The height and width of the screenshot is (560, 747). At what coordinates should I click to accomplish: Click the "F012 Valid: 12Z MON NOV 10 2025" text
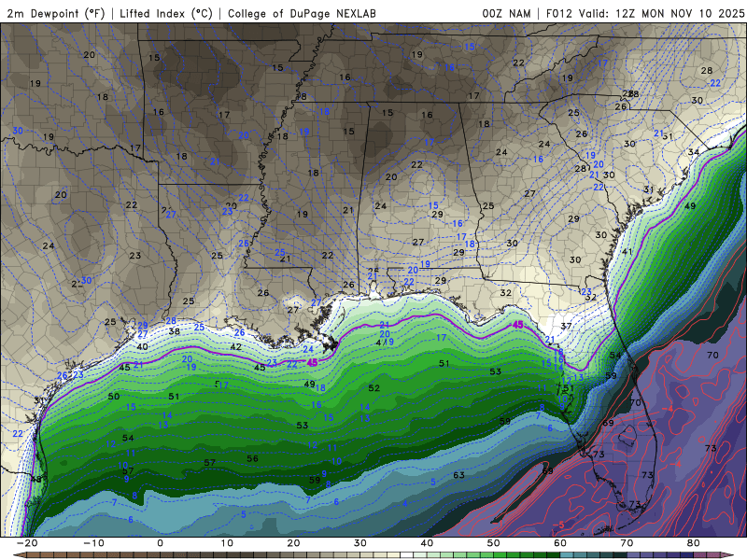(645, 13)
